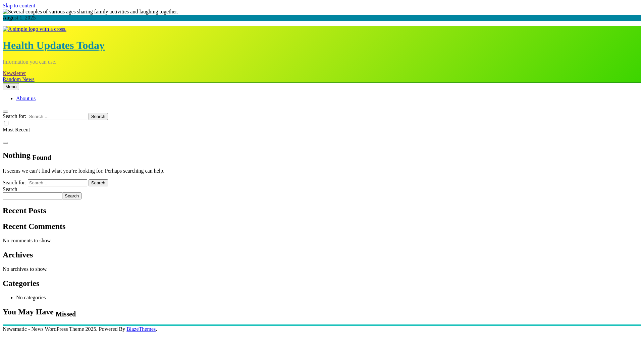Open the Health Updates Today title link
644x362 pixels.
[54, 45]
